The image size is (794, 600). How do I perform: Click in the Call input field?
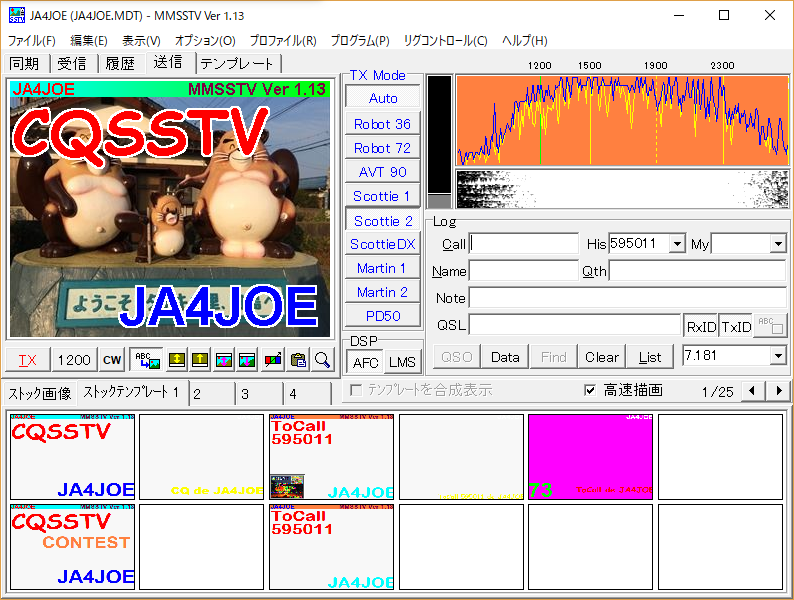[524, 244]
